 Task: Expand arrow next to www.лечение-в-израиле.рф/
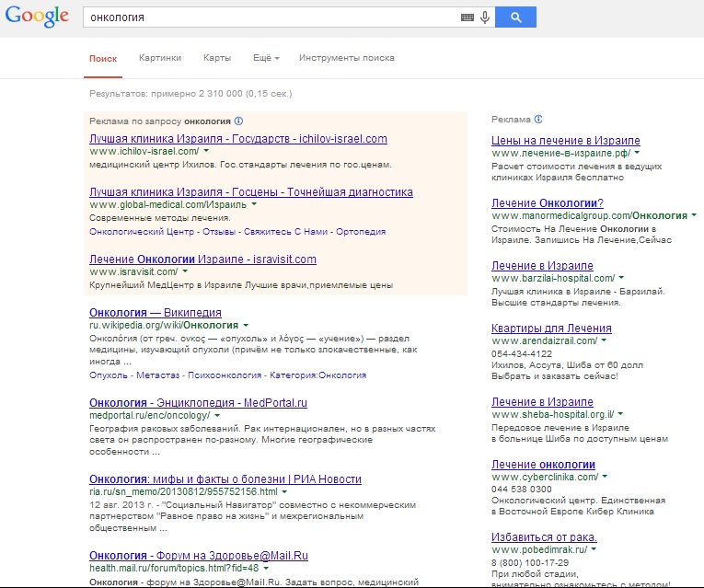(x=637, y=153)
